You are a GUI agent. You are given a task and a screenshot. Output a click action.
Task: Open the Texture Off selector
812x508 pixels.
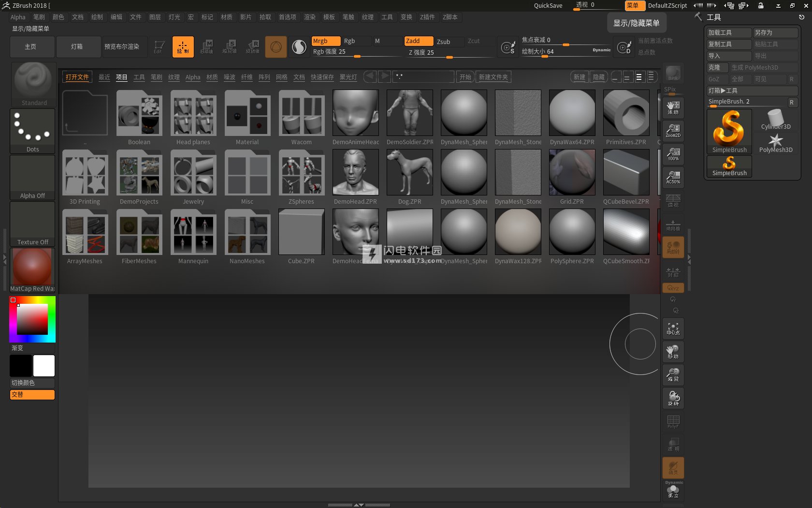(x=33, y=224)
